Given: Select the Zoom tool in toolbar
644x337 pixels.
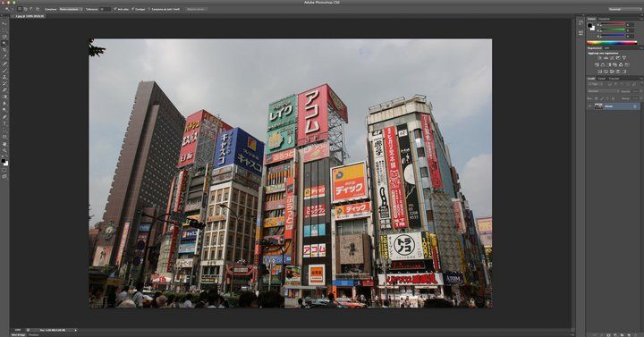Looking at the screenshot, I should tap(4, 151).
